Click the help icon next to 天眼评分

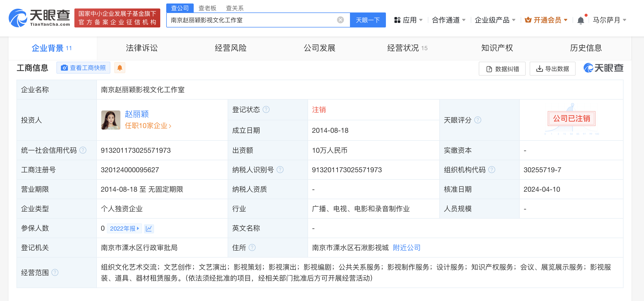click(x=478, y=120)
